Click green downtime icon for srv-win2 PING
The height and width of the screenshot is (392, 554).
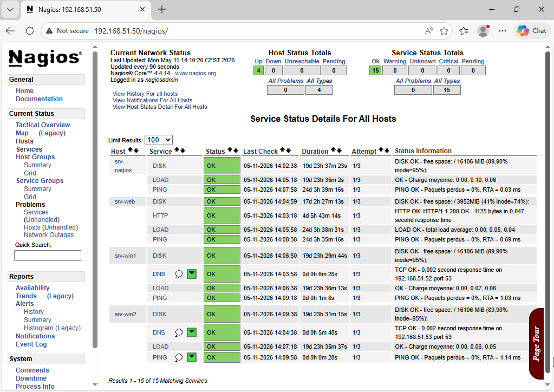click(x=192, y=357)
